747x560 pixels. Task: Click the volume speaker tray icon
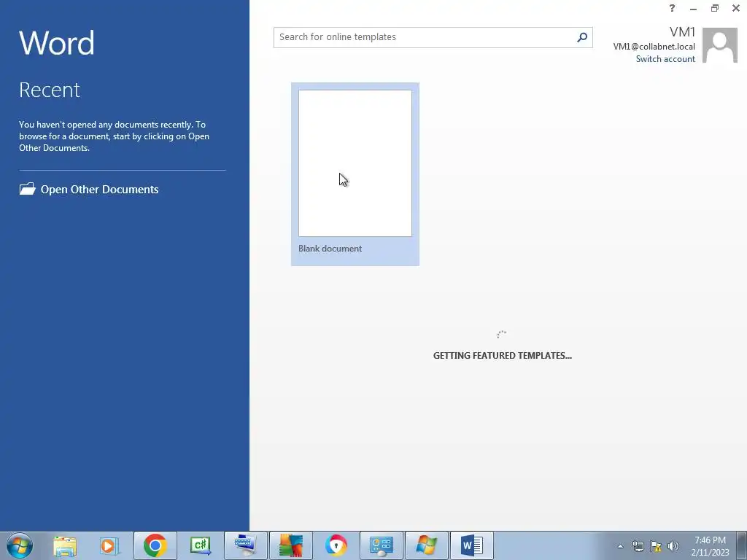(673, 546)
